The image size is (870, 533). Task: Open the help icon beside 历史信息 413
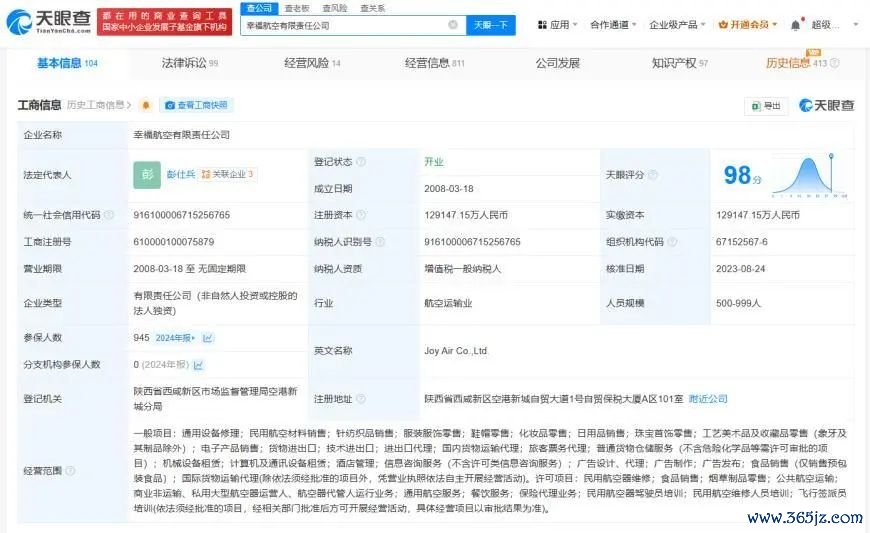(x=834, y=63)
